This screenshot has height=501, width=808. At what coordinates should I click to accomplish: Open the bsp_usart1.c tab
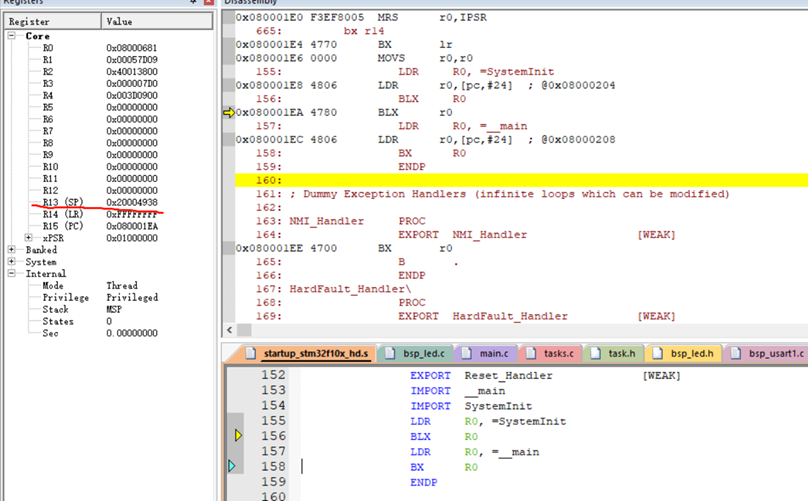(767, 354)
